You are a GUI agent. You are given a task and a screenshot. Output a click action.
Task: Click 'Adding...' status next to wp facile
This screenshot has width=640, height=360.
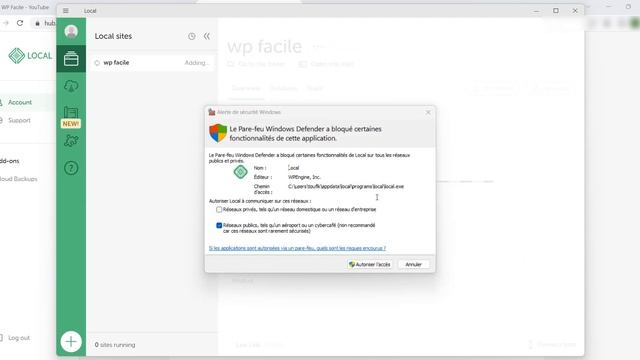[196, 63]
